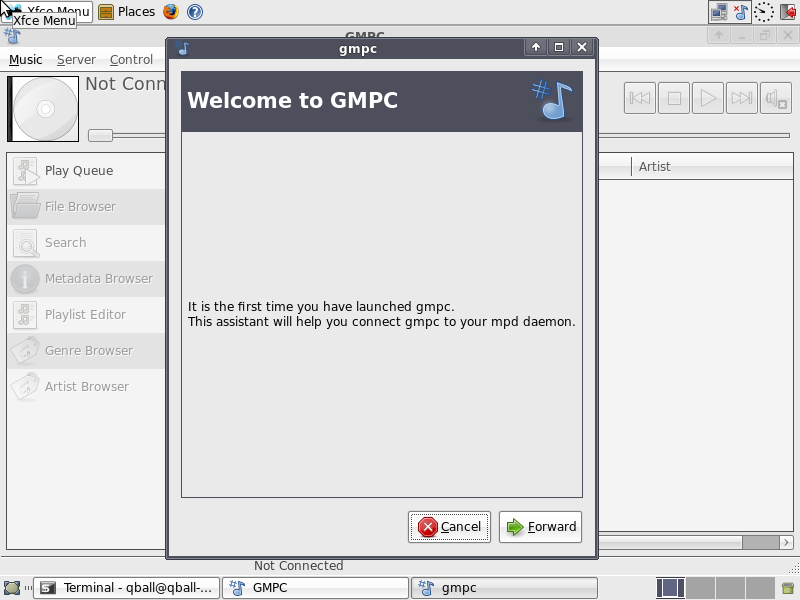Click the clock icon in top panel
Viewport: 800px width, 600px height.
coord(763,12)
